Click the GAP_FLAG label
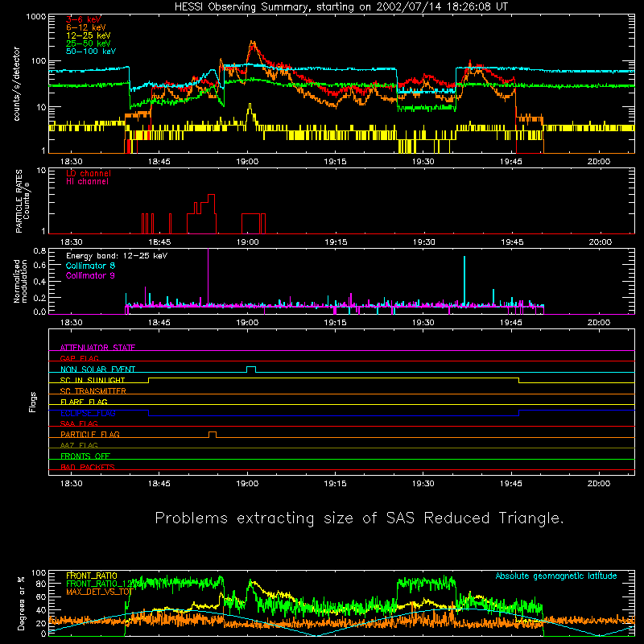 point(79,358)
